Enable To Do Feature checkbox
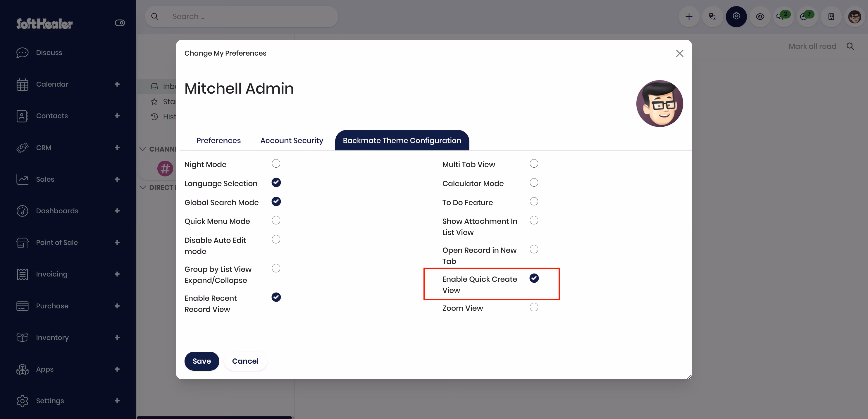This screenshot has width=868, height=419. [534, 201]
